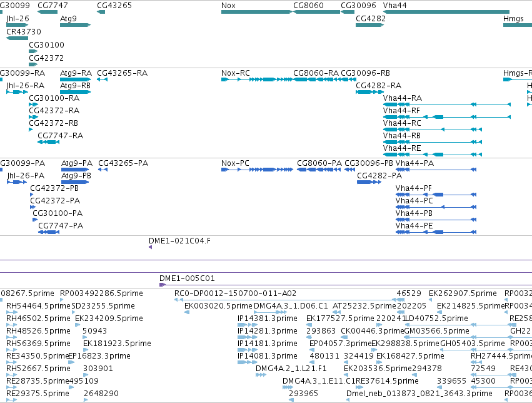The image size is (532, 403).
Task: Select the CG8060-PA protein label
Action: (319, 163)
